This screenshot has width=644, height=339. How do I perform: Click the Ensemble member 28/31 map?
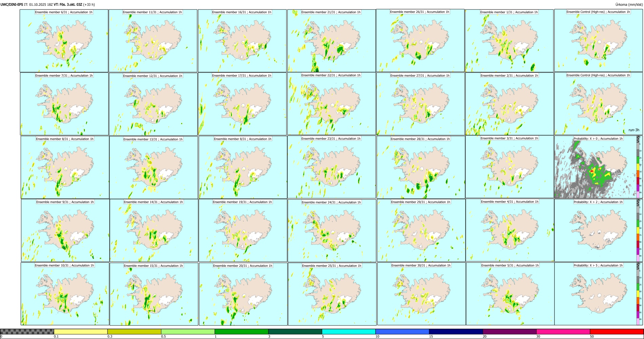click(x=421, y=167)
